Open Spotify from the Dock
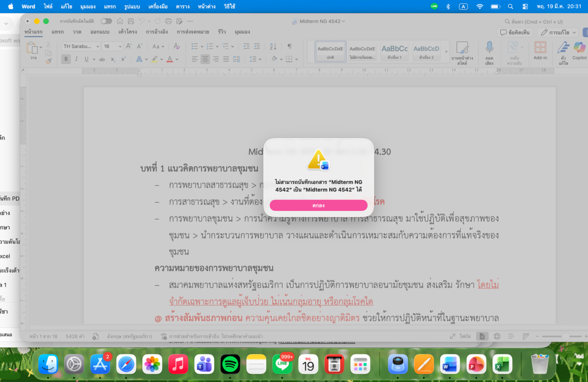This screenshot has height=382, width=588. click(x=230, y=364)
